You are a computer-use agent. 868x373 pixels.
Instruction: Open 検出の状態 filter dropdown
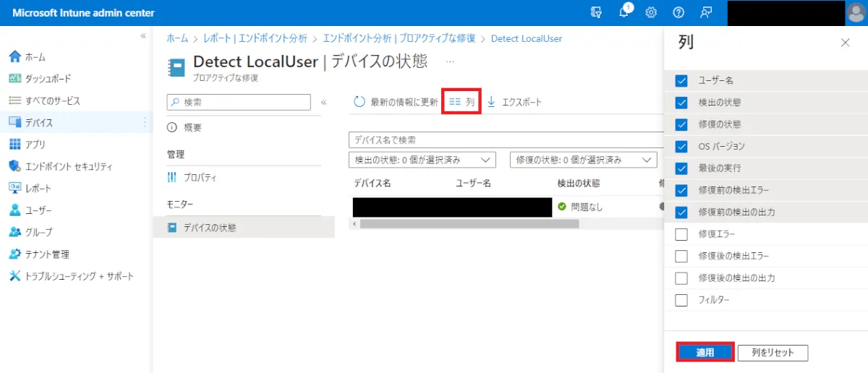422,159
